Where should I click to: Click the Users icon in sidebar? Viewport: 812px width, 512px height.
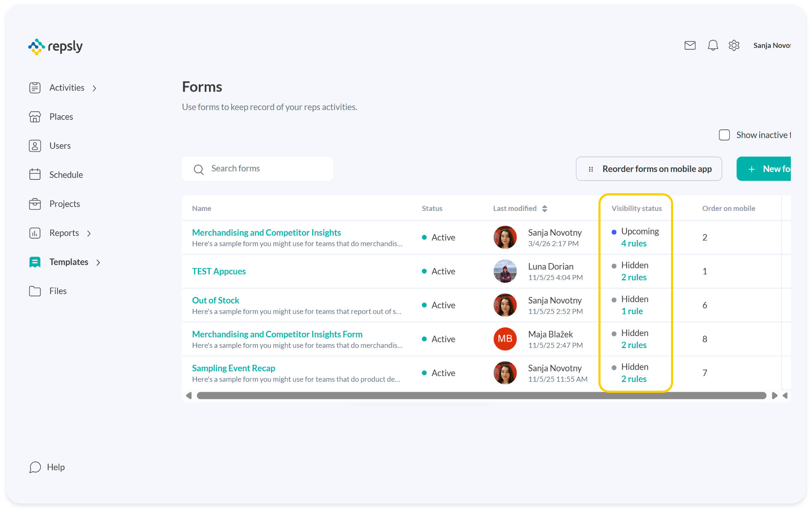(x=35, y=146)
